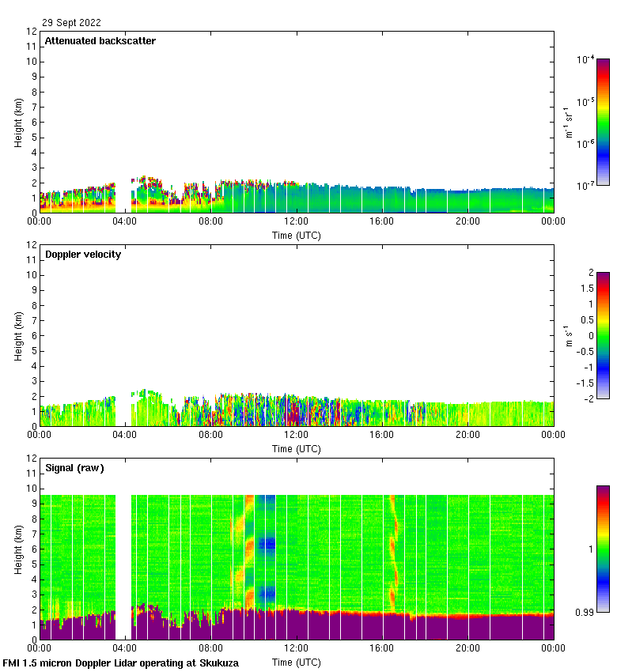Click the 'Time (UTC)' label under the Signal (raw) plot
This screenshot has height=672, width=617.
tap(297, 662)
